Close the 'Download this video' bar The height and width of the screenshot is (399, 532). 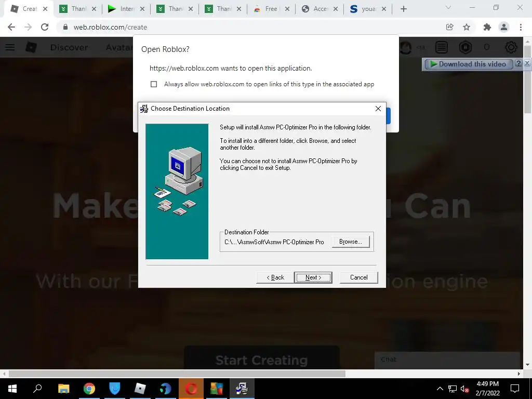point(527,63)
